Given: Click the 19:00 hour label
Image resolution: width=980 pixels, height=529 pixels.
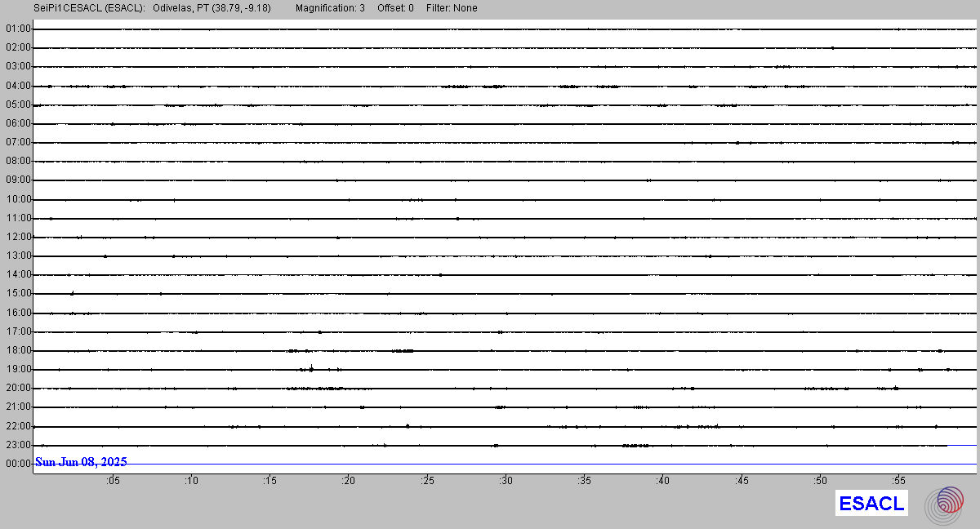Looking at the screenshot, I should coord(18,369).
